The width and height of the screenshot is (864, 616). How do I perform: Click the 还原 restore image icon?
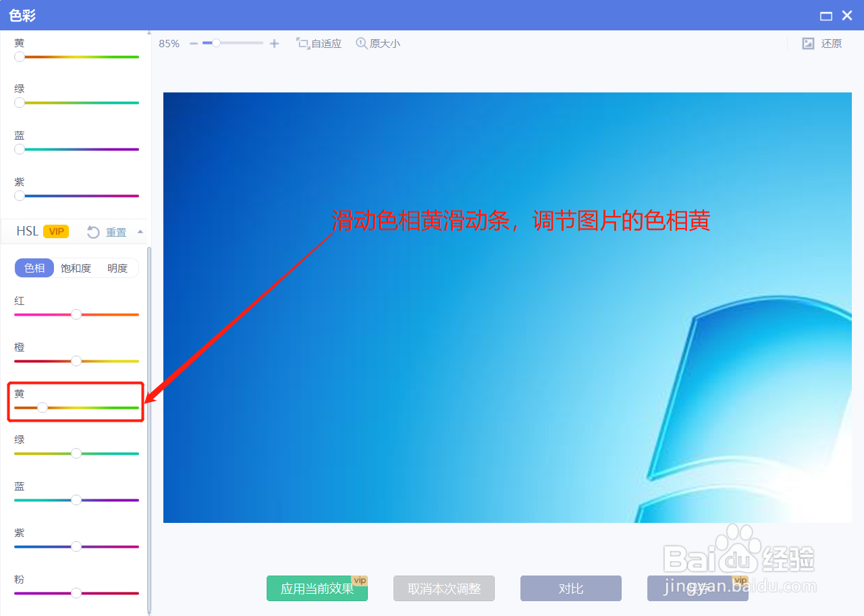pyautogui.click(x=808, y=43)
